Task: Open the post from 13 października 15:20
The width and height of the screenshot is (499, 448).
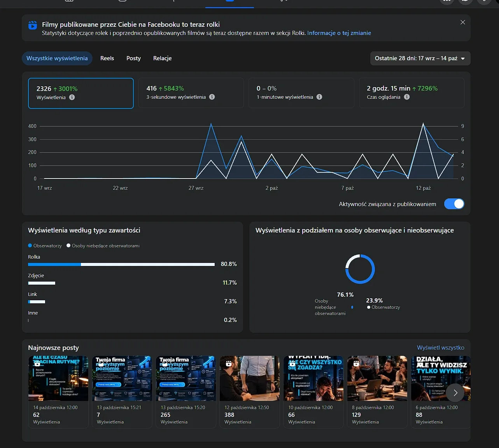Action: (186, 392)
